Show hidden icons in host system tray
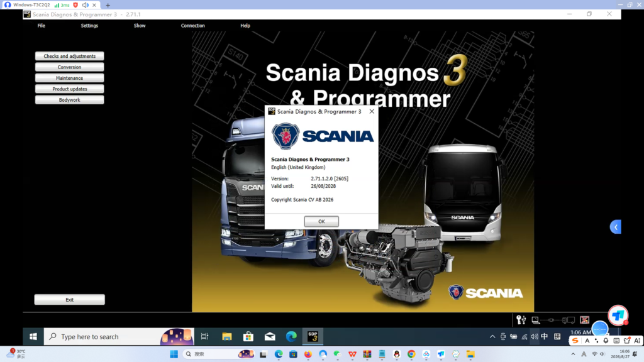 pyautogui.click(x=573, y=354)
